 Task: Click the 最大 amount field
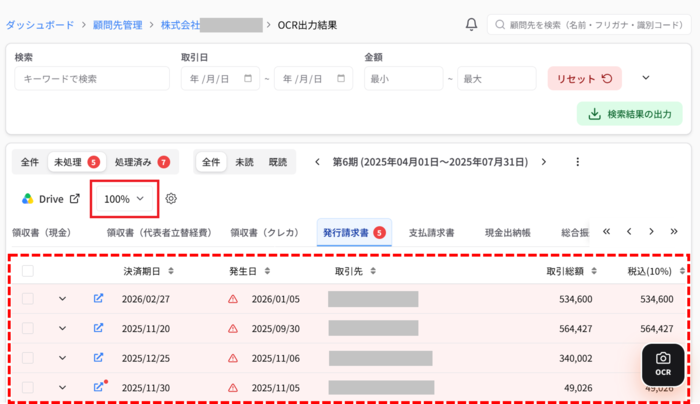point(496,79)
